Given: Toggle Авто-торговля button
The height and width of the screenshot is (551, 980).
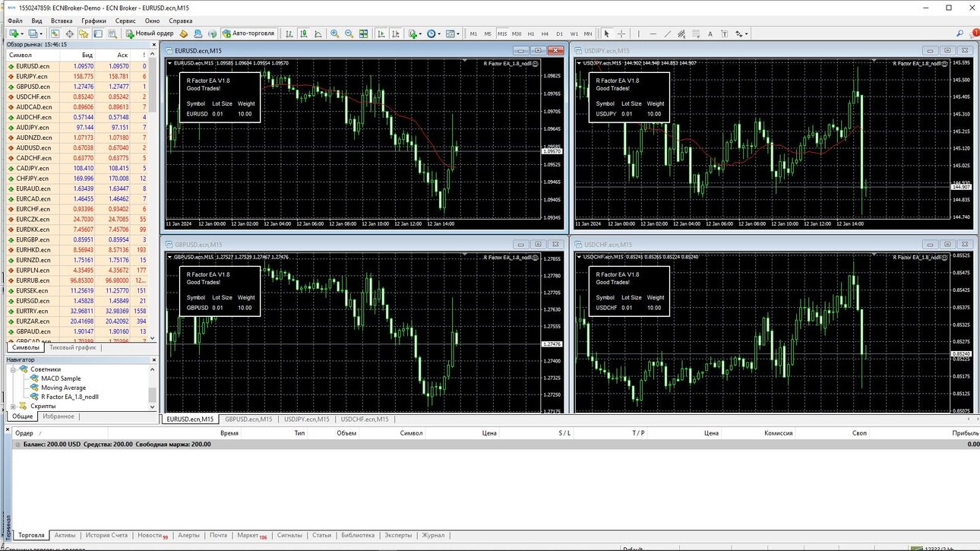Looking at the screenshot, I should point(248,33).
